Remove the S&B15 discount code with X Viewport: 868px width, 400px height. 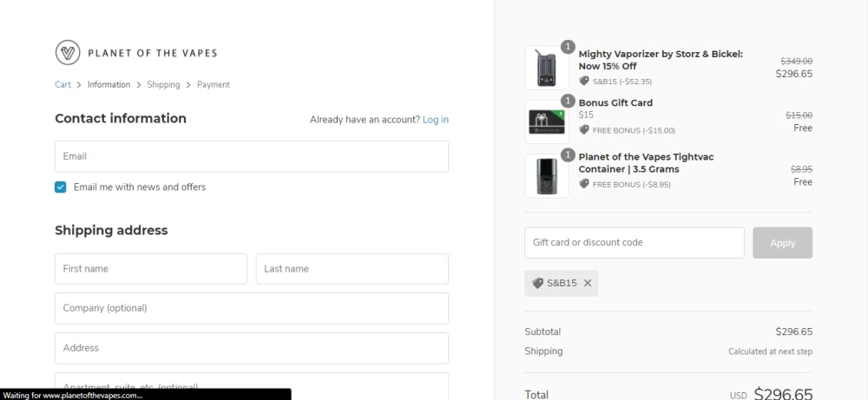tap(588, 283)
